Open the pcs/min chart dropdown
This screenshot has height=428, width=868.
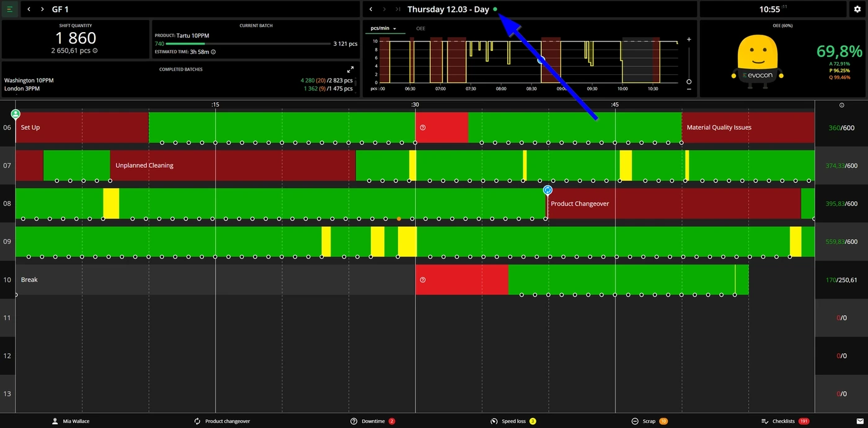[384, 28]
